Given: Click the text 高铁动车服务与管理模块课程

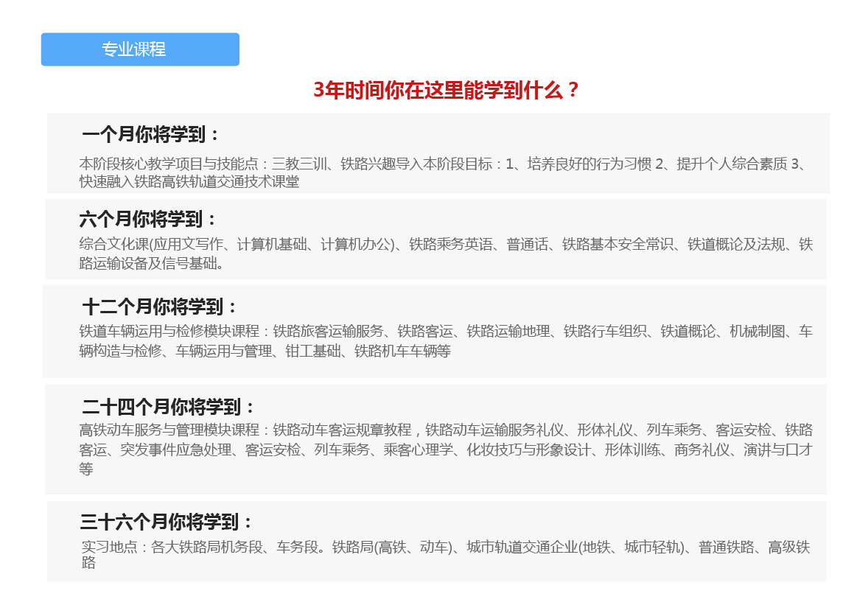Looking at the screenshot, I should click(x=169, y=430).
